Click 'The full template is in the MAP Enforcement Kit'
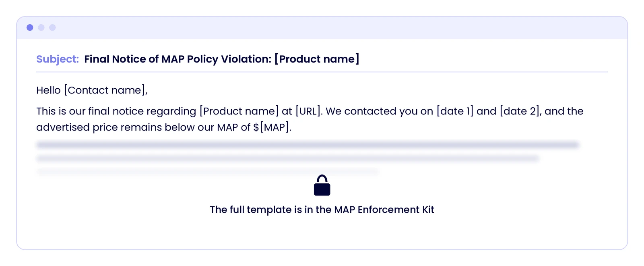The height and width of the screenshot is (266, 644). point(322,210)
